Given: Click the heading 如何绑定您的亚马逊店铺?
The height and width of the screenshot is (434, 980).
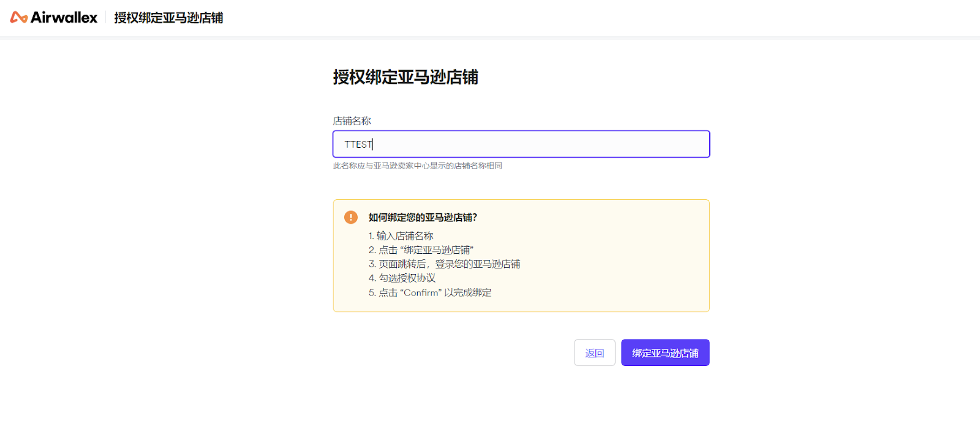Looking at the screenshot, I should click(423, 217).
